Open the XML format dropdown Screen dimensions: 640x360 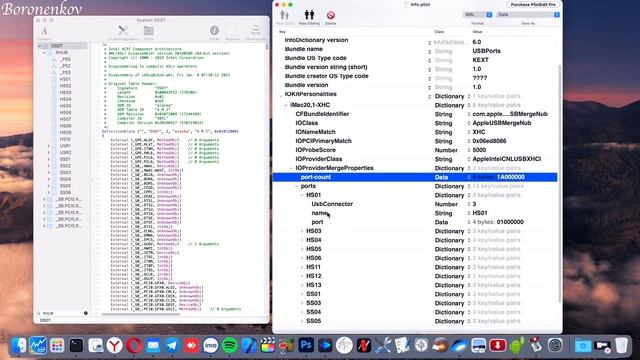[477, 14]
